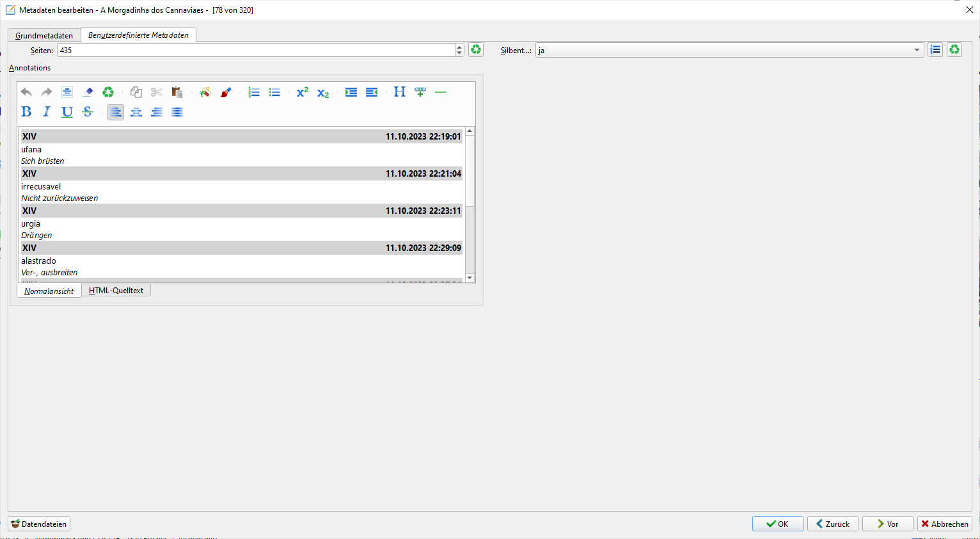Image resolution: width=980 pixels, height=539 pixels.
Task: Copy the selected annotation text
Action: (136, 92)
